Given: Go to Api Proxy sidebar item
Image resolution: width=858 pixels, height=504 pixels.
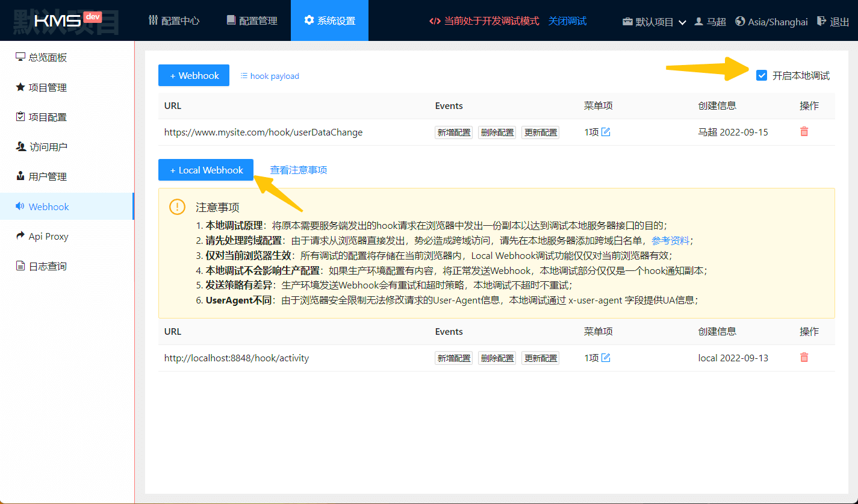Looking at the screenshot, I should (48, 236).
